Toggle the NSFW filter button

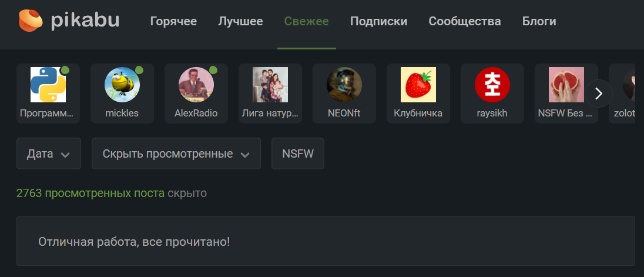tap(298, 153)
